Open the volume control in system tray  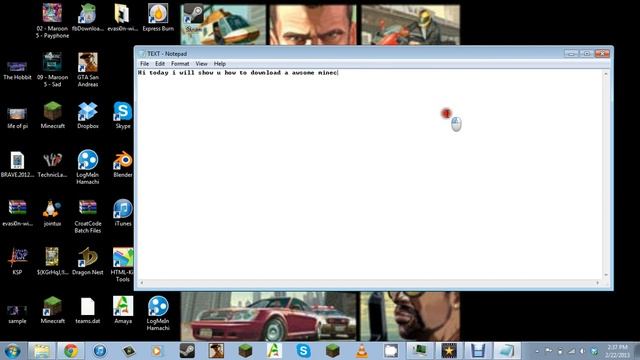(x=583, y=351)
